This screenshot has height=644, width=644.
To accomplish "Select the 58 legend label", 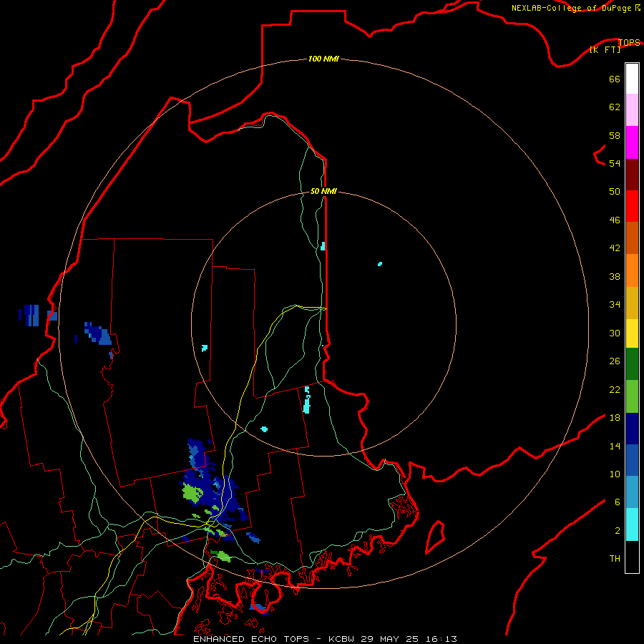I will pyautogui.click(x=615, y=135).
